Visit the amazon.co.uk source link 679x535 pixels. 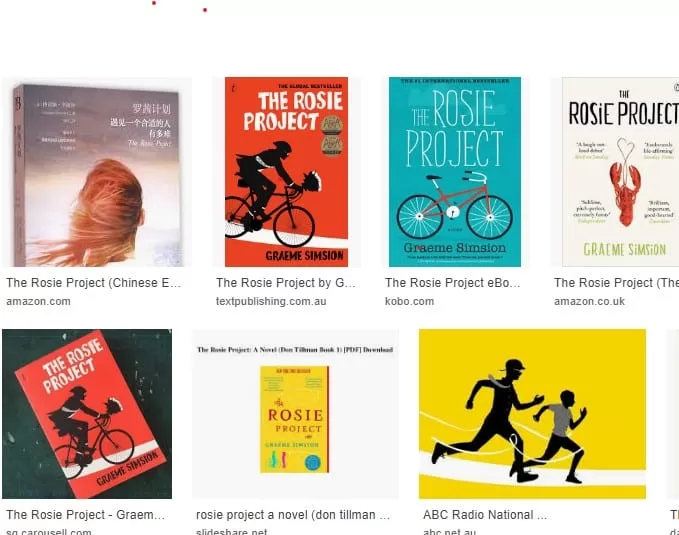click(589, 302)
